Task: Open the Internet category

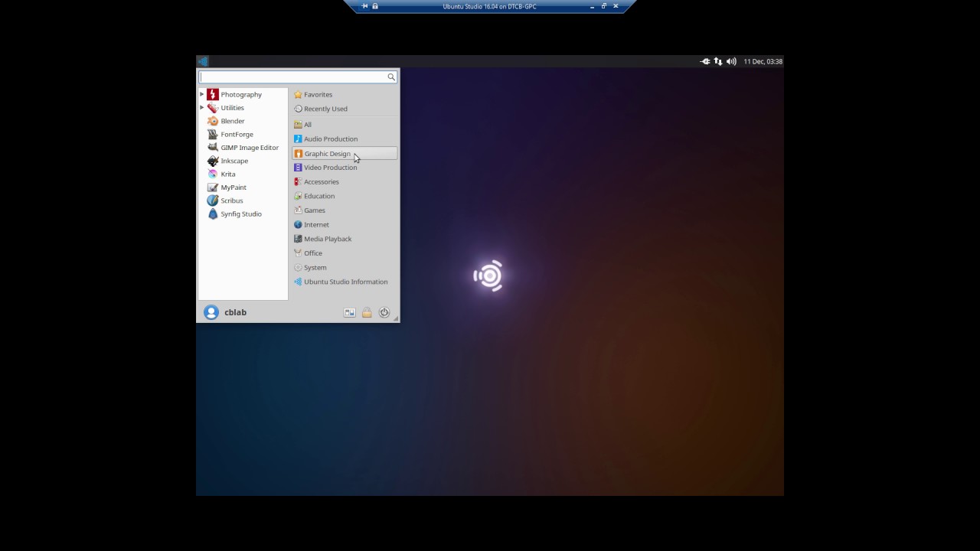Action: click(345, 224)
